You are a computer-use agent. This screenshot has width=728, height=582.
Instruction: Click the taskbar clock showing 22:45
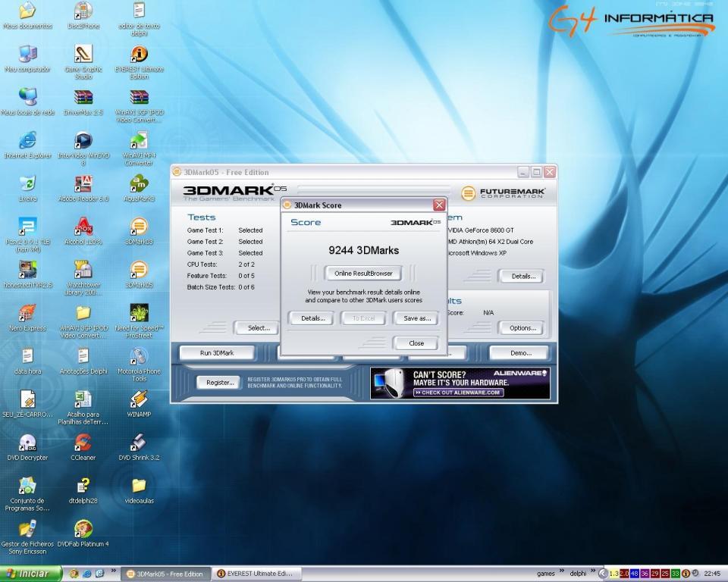tap(712, 574)
